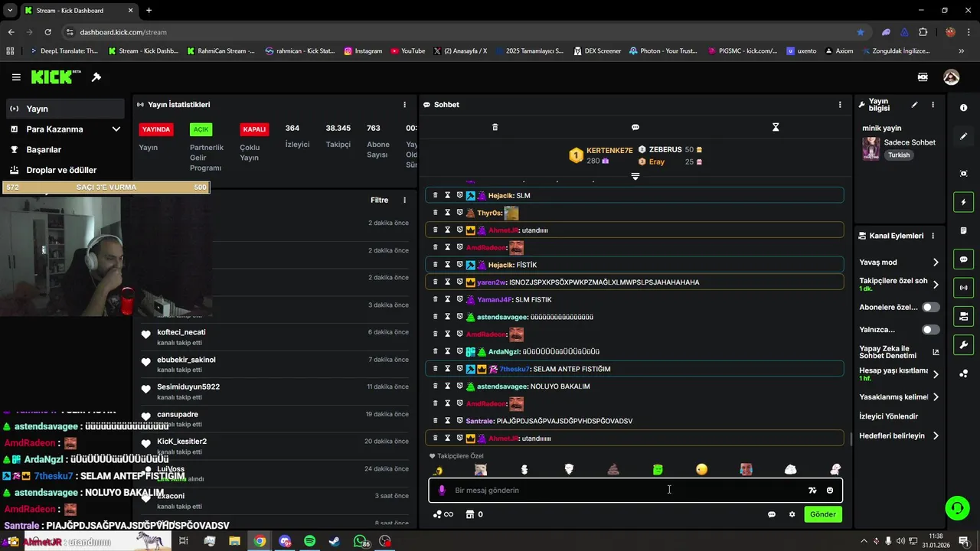Click the shop icon showing 0 below the chat input

[475, 514]
